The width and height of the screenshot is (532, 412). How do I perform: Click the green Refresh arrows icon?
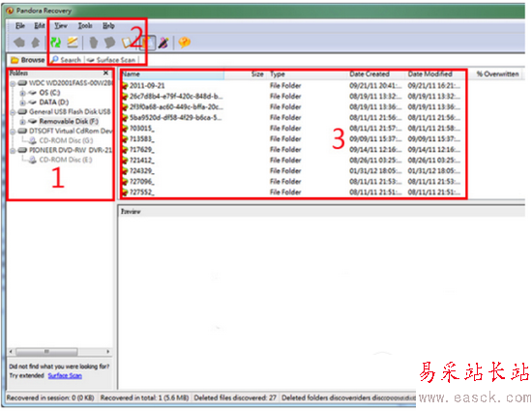[x=56, y=43]
